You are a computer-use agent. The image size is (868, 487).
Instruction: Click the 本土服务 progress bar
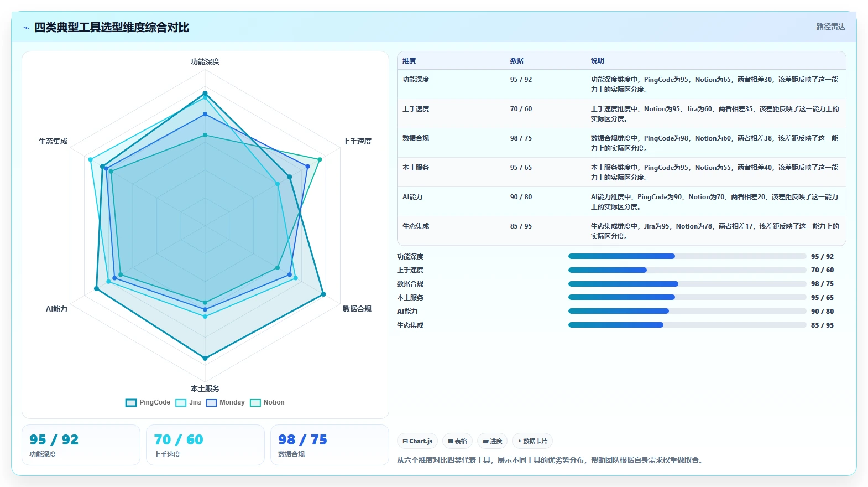pyautogui.click(x=687, y=297)
